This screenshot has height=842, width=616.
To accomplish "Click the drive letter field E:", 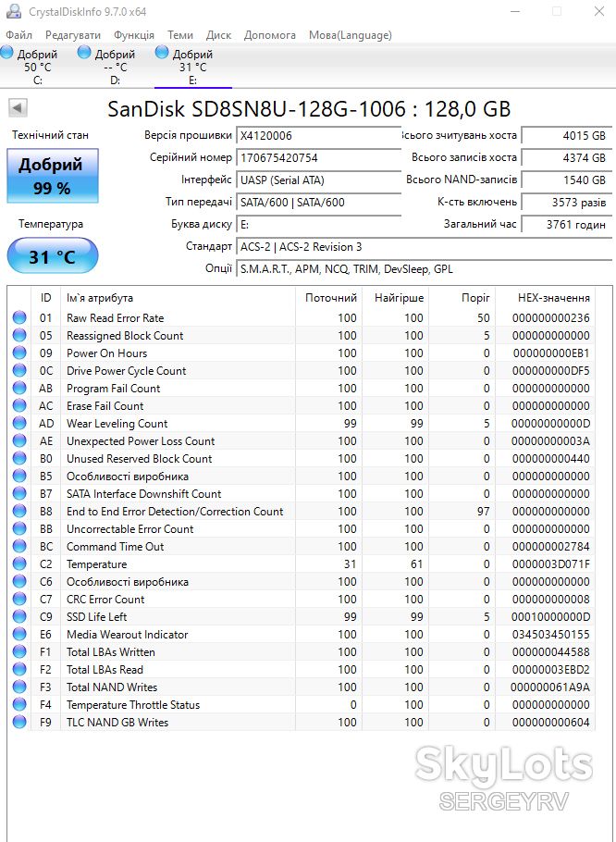I will click(319, 224).
